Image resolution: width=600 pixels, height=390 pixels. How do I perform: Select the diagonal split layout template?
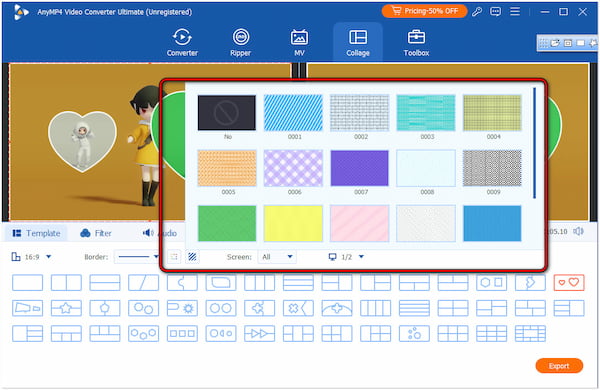(143, 283)
